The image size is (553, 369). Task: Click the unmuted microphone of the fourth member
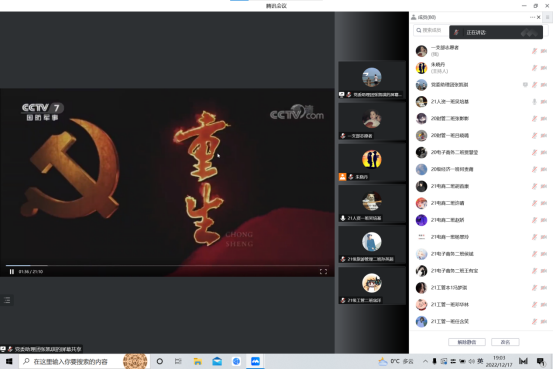coord(534,102)
